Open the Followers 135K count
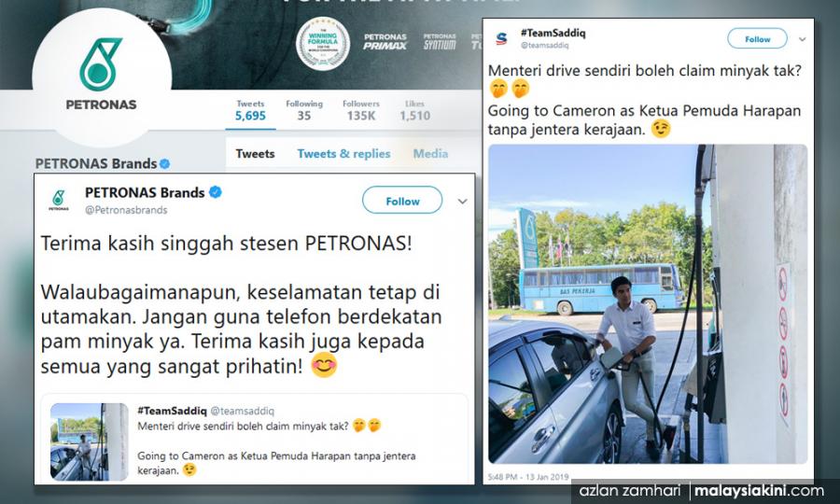The width and height of the screenshot is (840, 504). click(360, 110)
